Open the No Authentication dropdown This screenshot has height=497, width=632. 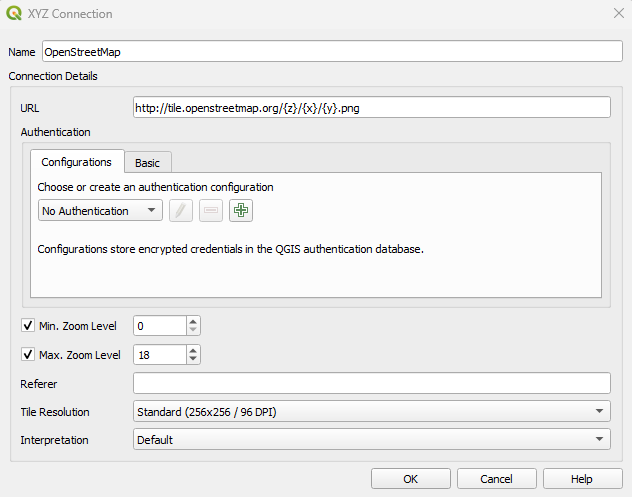100,211
